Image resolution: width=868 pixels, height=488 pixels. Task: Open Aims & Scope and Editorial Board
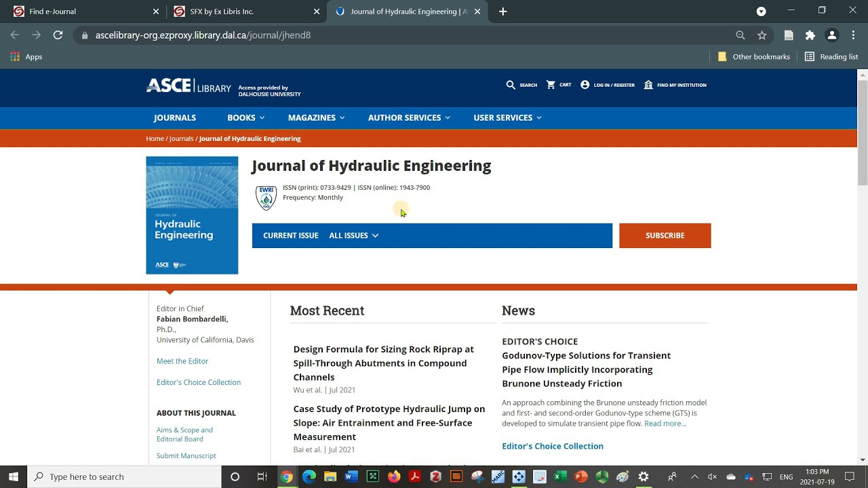[x=184, y=434]
